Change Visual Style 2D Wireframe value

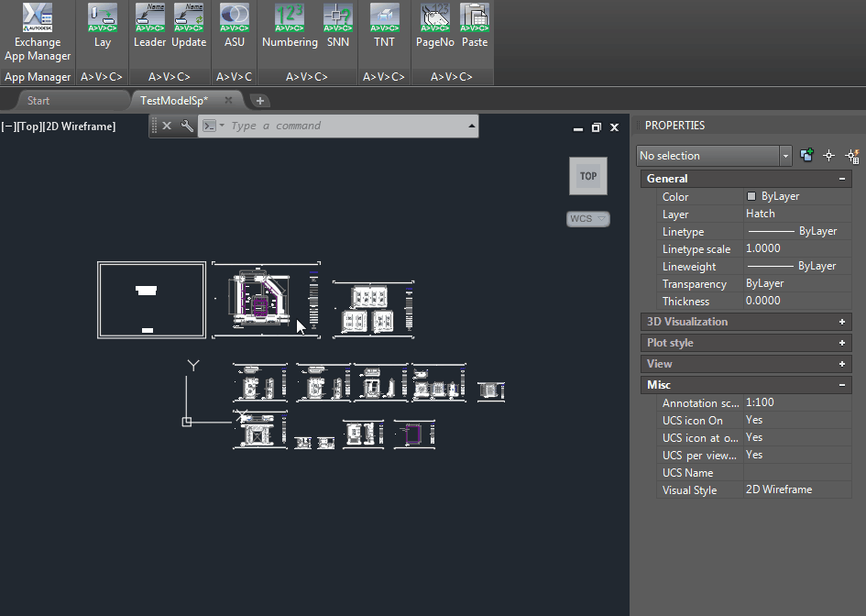click(x=797, y=489)
